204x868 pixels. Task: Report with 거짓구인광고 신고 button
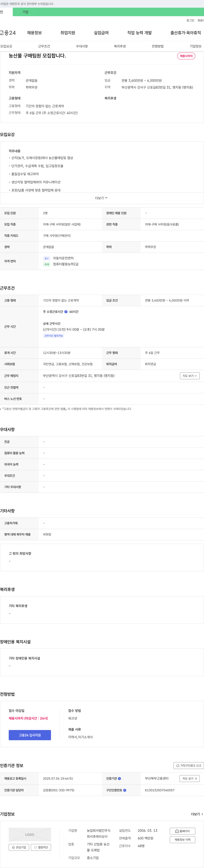tap(188, 766)
